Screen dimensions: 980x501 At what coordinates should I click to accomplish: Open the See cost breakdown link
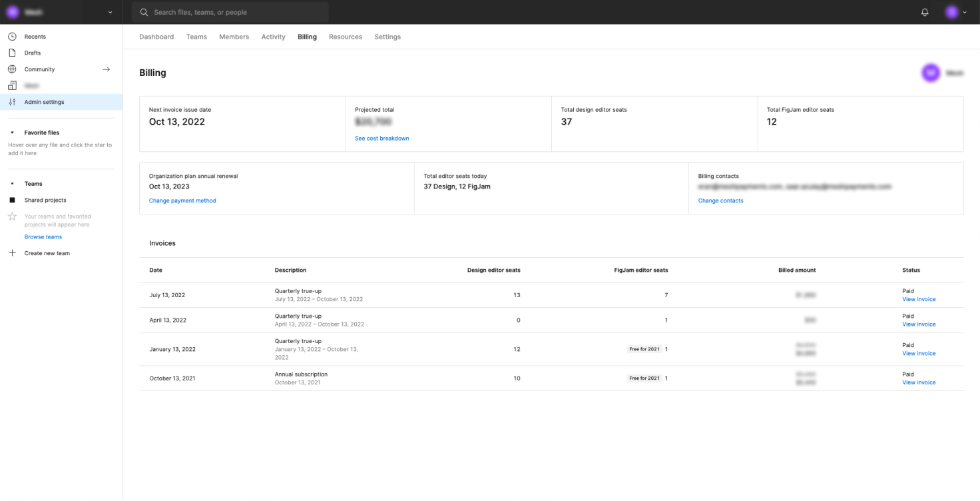[381, 139]
